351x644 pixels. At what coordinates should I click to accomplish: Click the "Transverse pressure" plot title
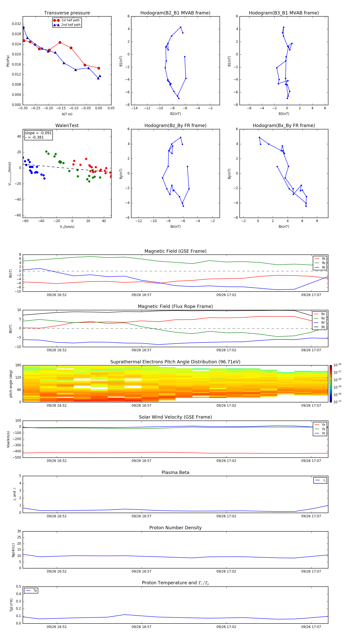click(67, 13)
